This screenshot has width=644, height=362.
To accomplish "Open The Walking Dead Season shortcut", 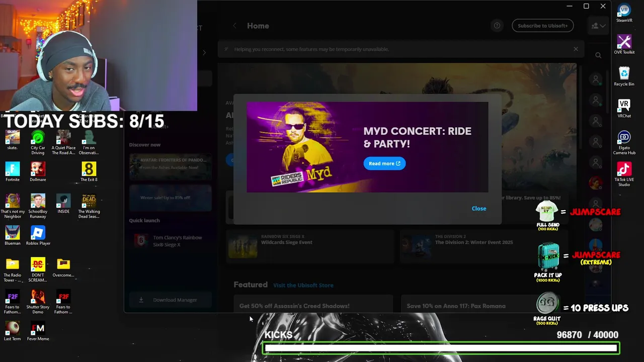I will 89,206.
